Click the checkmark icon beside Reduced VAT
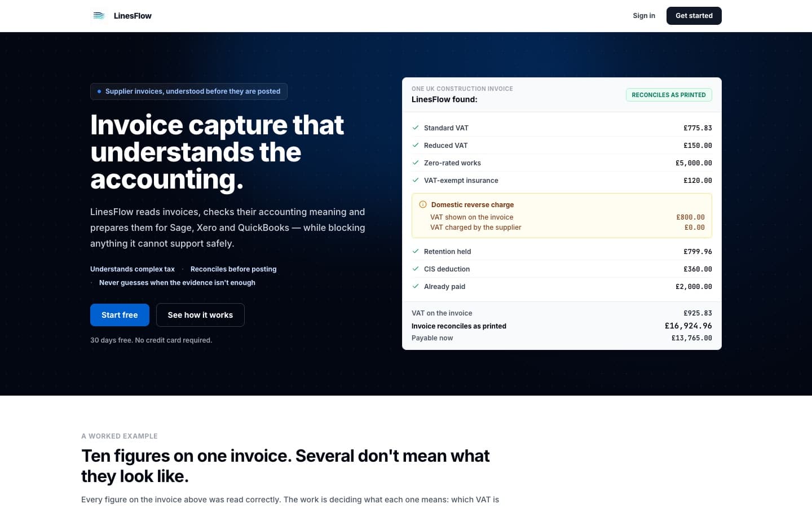 (x=416, y=145)
